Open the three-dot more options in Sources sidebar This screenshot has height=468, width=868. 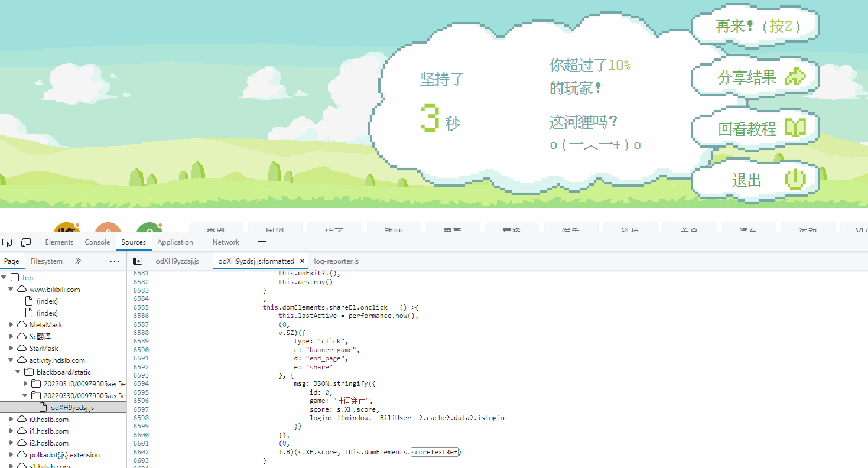pos(114,261)
